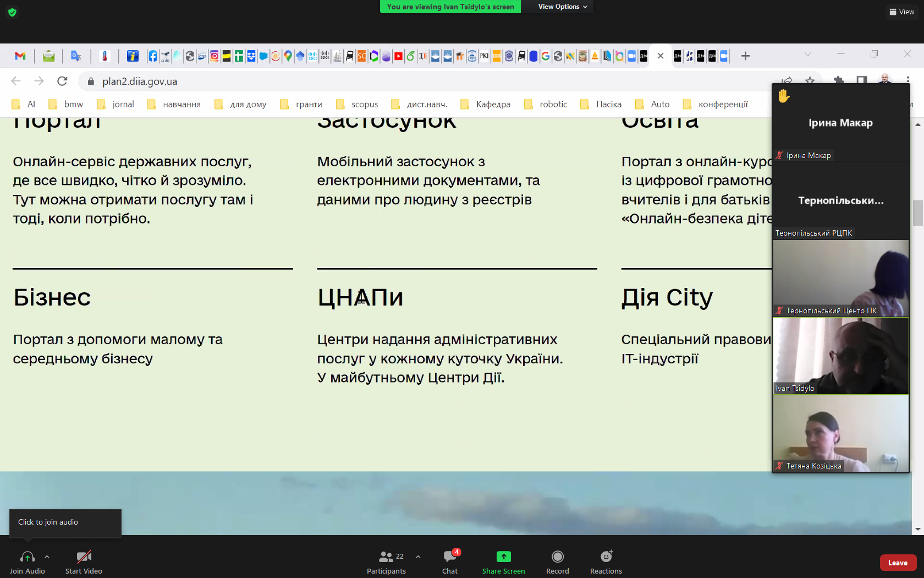Show meeting encryption shield info

click(x=12, y=12)
